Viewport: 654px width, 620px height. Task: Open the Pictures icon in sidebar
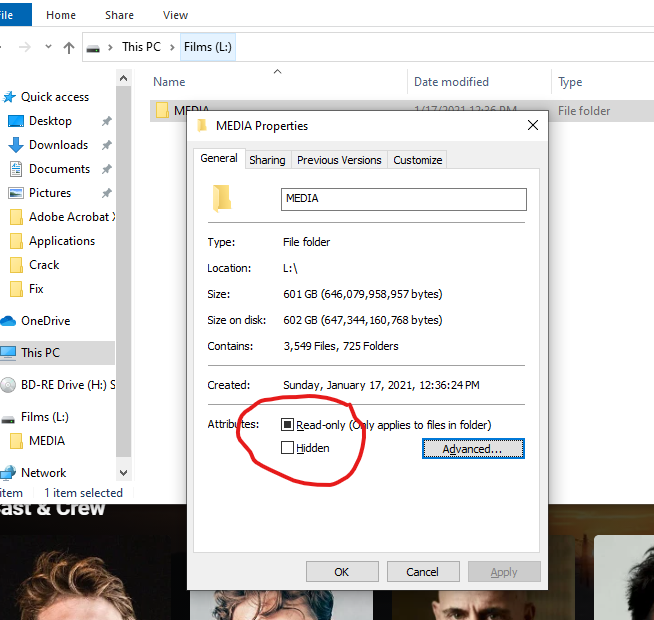pos(16,193)
